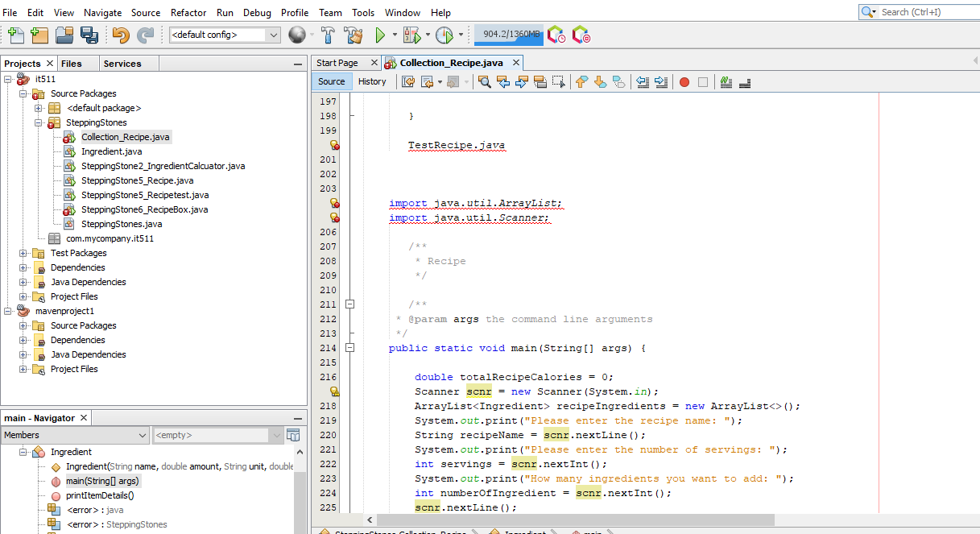Click the History button in the editor

[x=372, y=81]
